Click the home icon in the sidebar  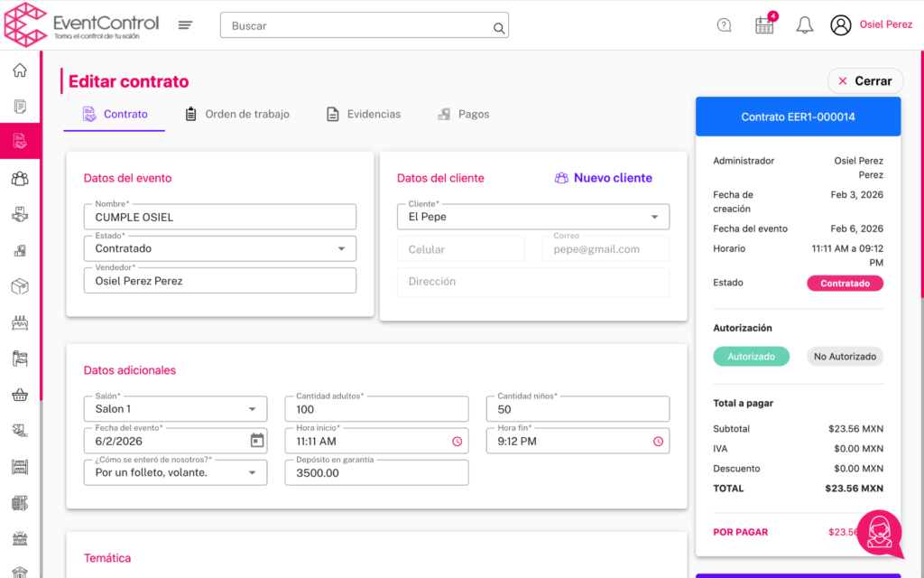[20, 70]
